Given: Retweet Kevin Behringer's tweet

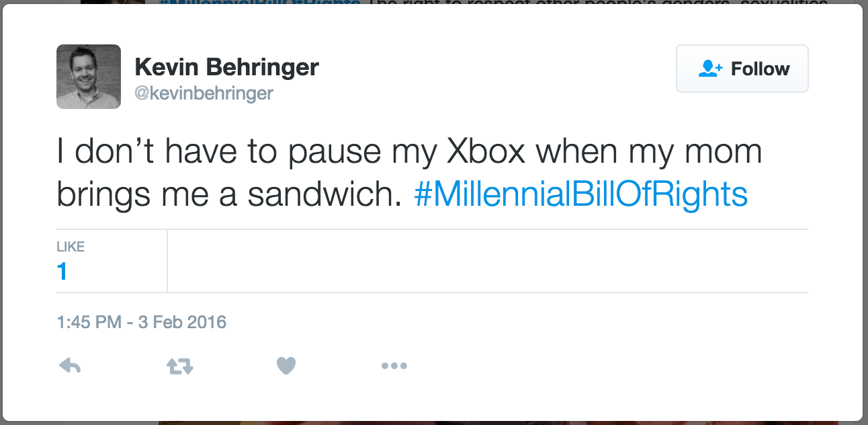Looking at the screenshot, I should coord(179,366).
